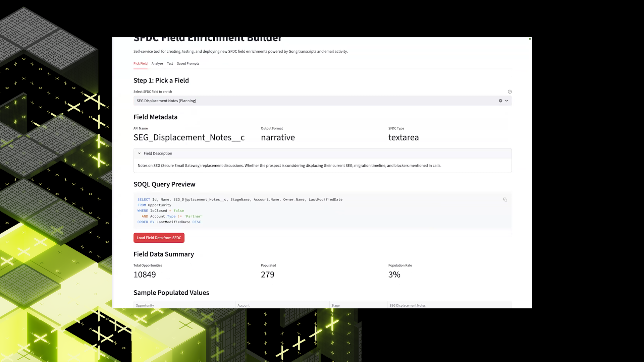Click the Sample Populated Values heading

[171, 293]
